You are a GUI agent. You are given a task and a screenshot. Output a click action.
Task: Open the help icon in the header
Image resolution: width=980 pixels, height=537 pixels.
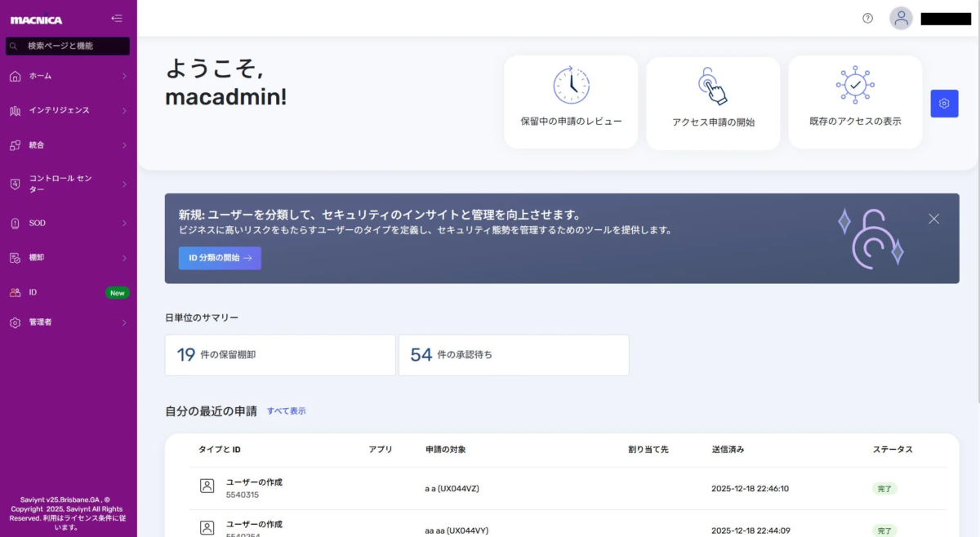click(866, 18)
